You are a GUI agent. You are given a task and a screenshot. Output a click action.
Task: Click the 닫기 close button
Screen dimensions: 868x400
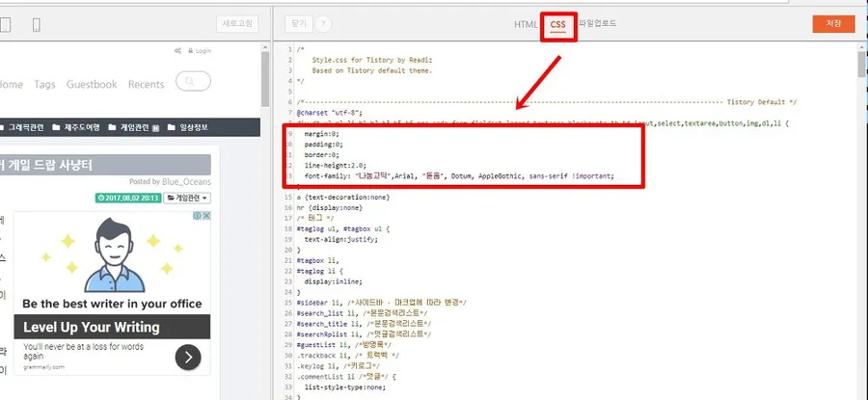[299, 24]
